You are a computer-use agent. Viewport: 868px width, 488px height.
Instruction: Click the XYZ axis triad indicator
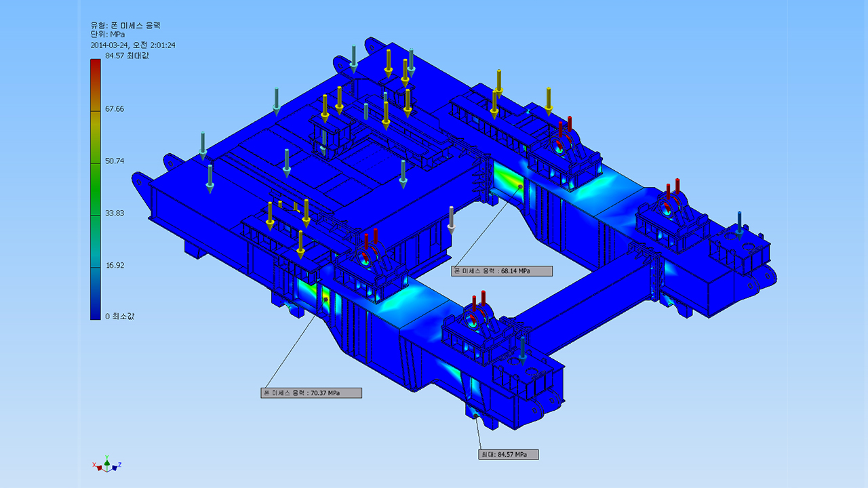106,464
